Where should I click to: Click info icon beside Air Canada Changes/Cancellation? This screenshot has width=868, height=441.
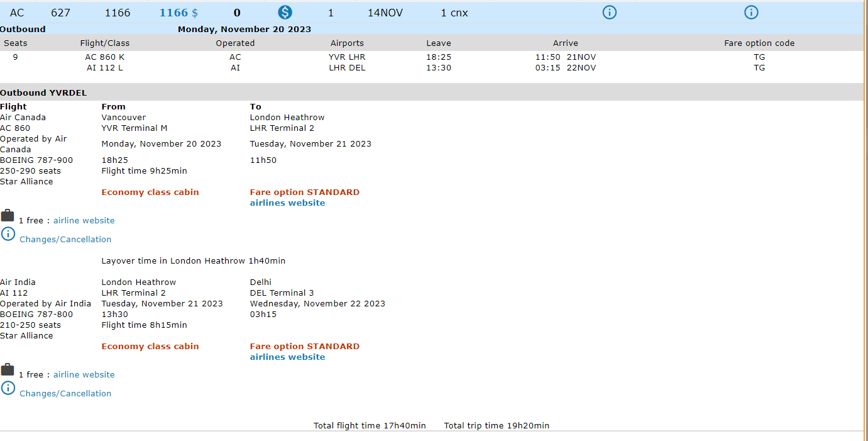click(8, 234)
